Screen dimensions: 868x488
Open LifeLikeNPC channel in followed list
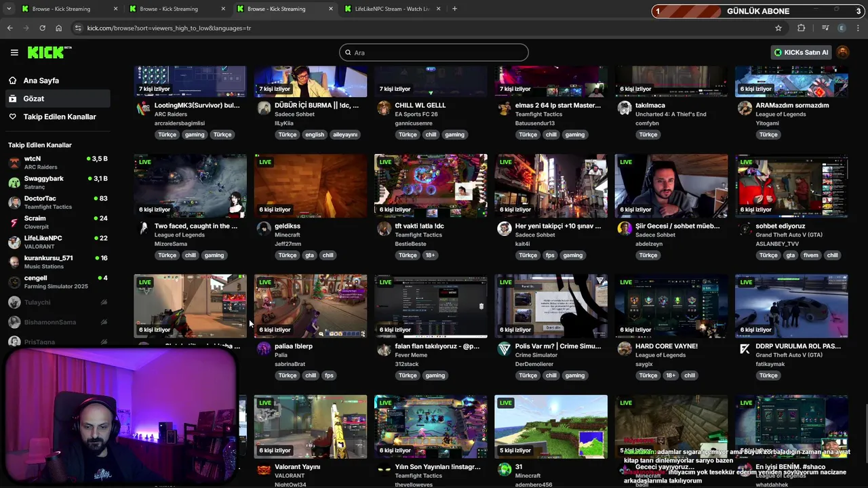[58, 242]
